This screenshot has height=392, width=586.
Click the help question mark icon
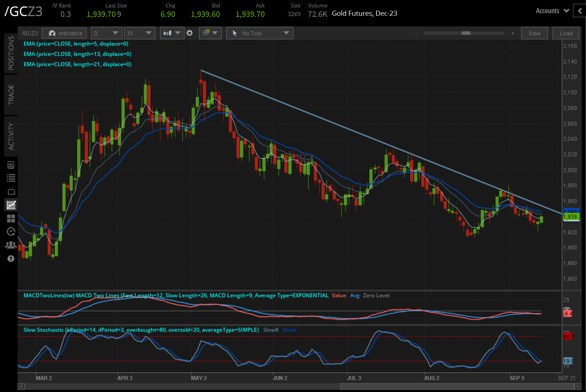(x=11, y=259)
